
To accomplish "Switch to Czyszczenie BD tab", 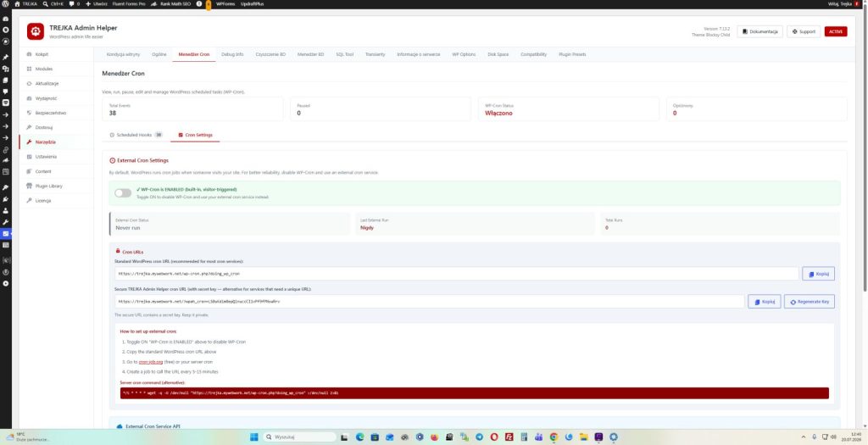I will pyautogui.click(x=270, y=54).
